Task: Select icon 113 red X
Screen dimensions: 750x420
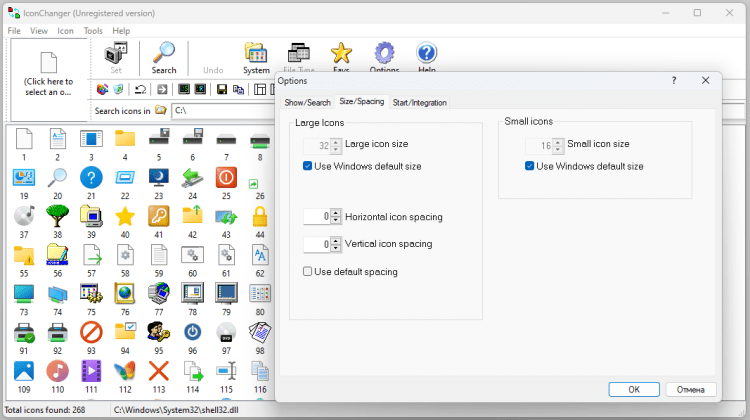Action: coord(159,371)
